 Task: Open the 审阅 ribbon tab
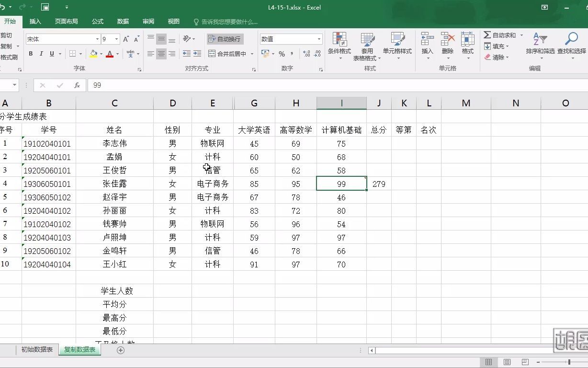click(148, 22)
